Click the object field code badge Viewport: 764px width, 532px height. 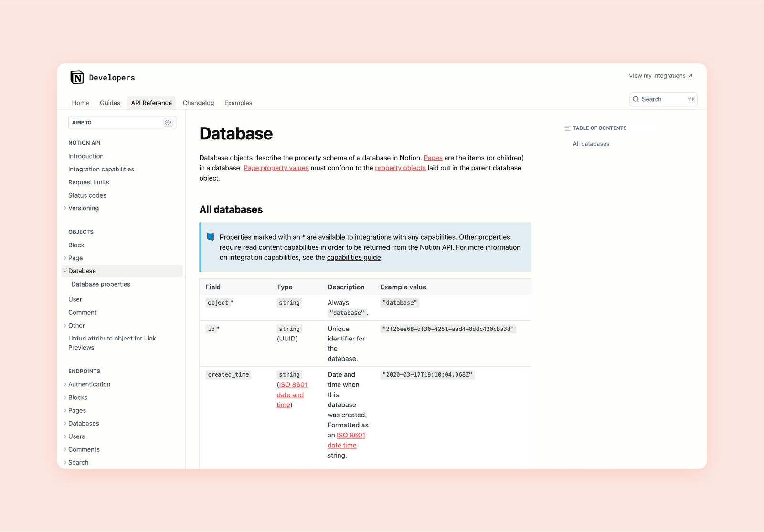(x=218, y=302)
